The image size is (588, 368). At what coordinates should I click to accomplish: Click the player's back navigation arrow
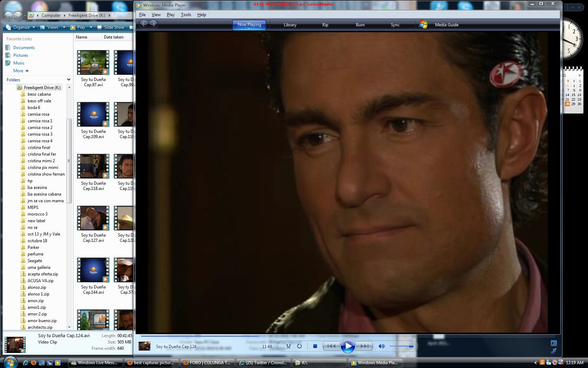click(143, 24)
